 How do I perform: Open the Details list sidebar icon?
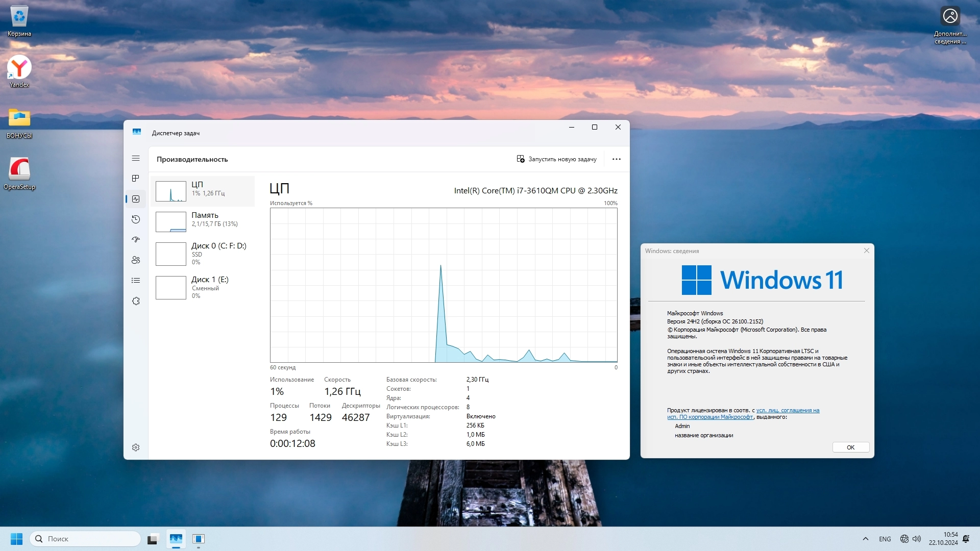point(136,280)
